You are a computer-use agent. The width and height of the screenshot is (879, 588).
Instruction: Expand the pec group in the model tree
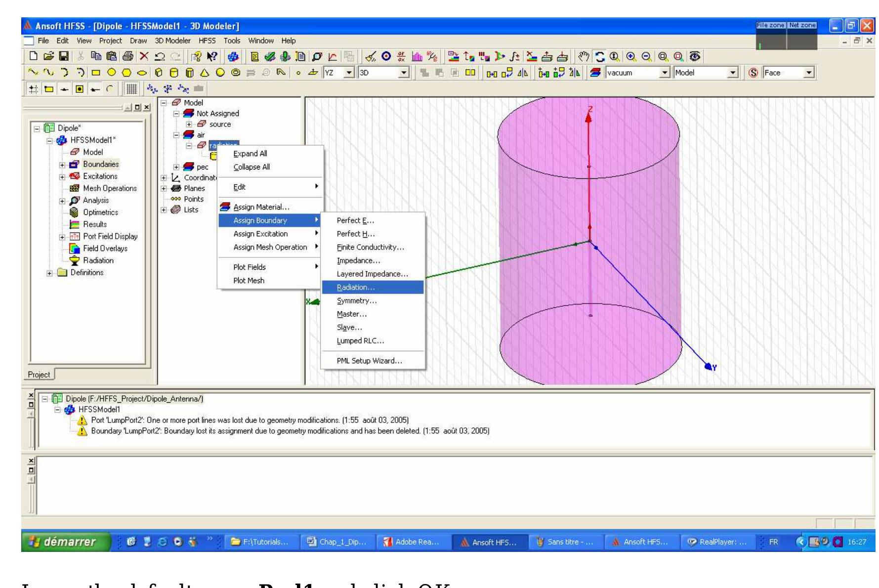click(x=176, y=168)
